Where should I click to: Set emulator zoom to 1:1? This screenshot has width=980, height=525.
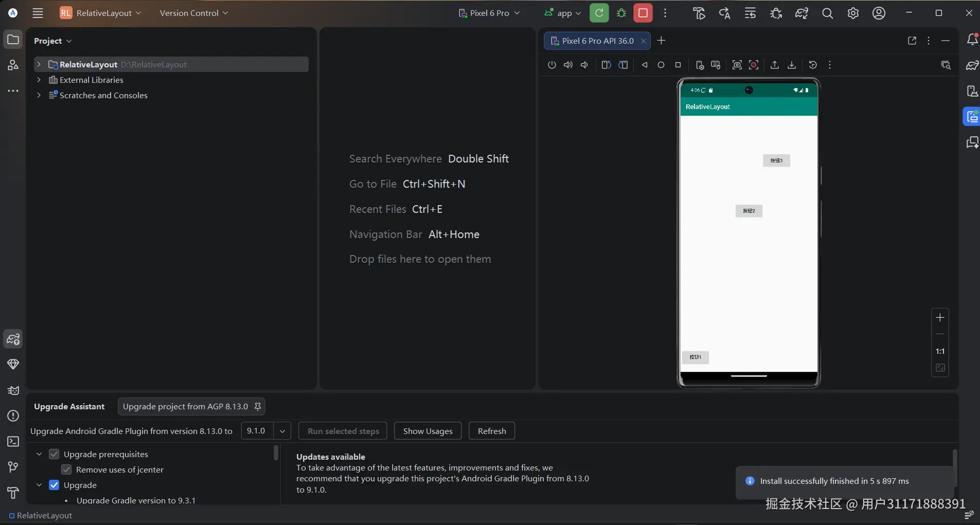coord(940,351)
